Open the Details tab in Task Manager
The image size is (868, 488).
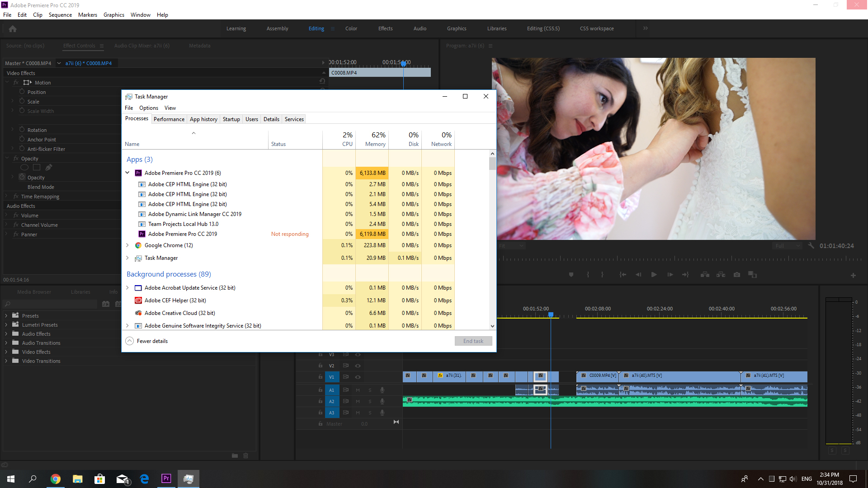(x=271, y=119)
